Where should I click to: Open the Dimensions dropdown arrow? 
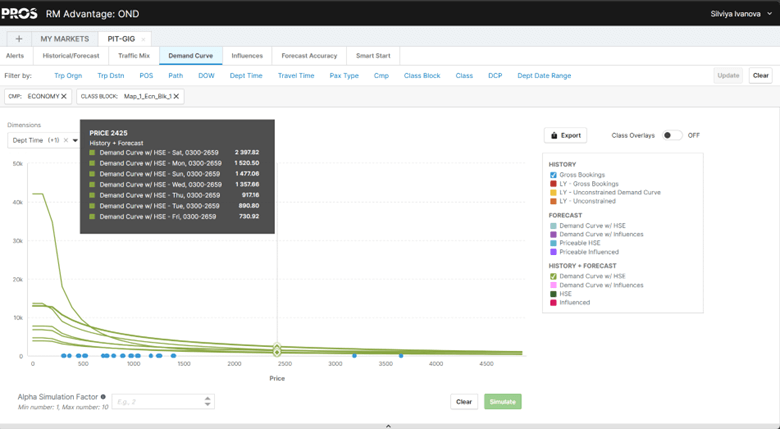pos(75,141)
